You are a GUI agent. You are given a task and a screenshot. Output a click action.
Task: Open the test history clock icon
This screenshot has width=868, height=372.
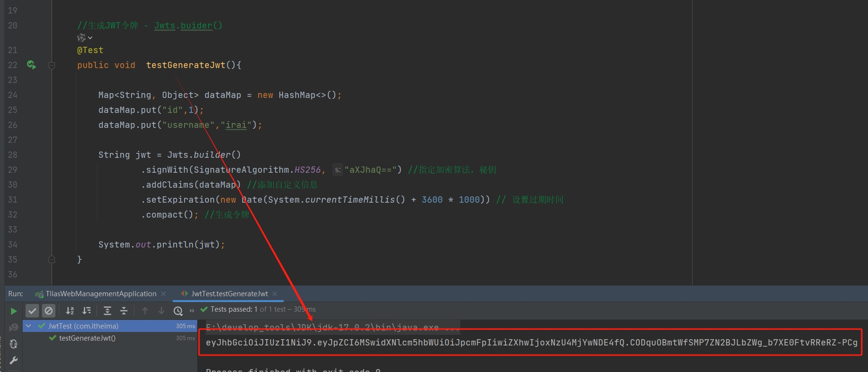point(178,311)
